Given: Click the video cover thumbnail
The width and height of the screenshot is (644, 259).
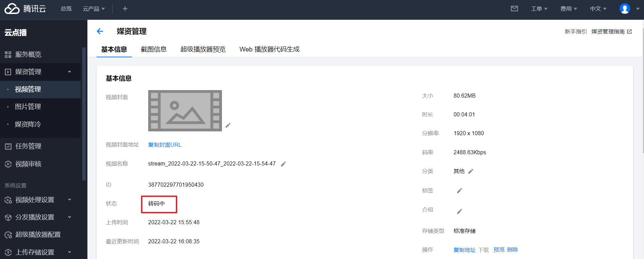Looking at the screenshot, I should coord(185,111).
